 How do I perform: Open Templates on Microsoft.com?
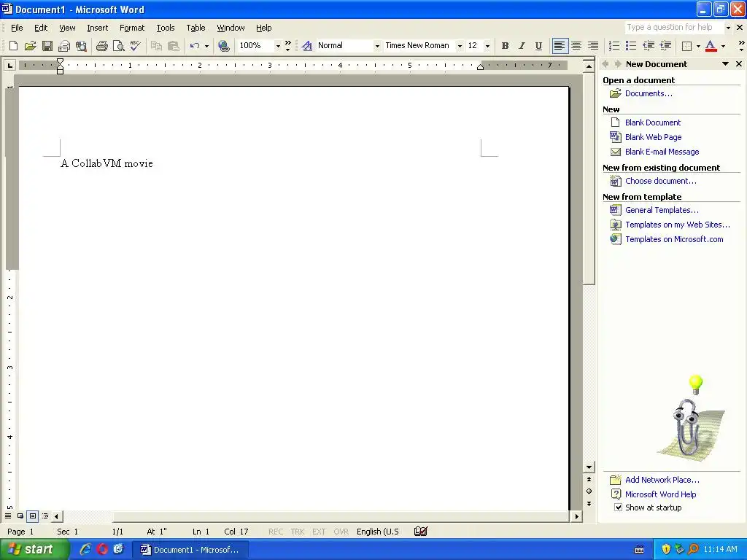(x=674, y=239)
